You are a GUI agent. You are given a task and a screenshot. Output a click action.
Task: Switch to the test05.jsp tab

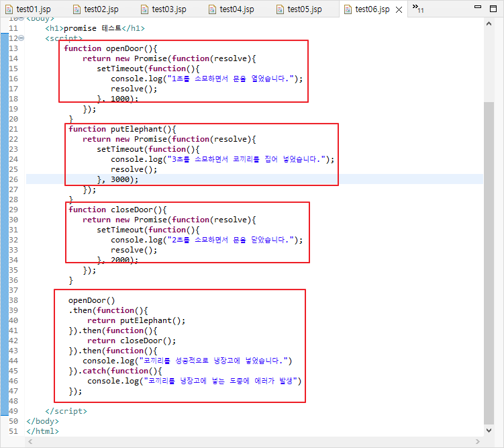point(299,9)
